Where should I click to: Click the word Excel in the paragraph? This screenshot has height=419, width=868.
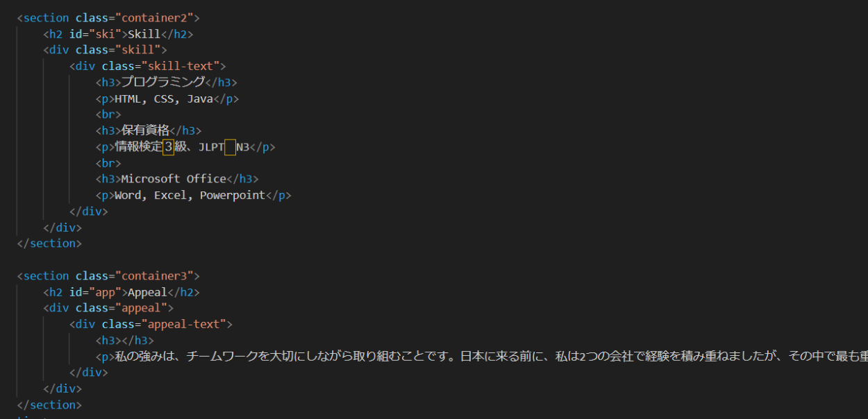tap(170, 196)
